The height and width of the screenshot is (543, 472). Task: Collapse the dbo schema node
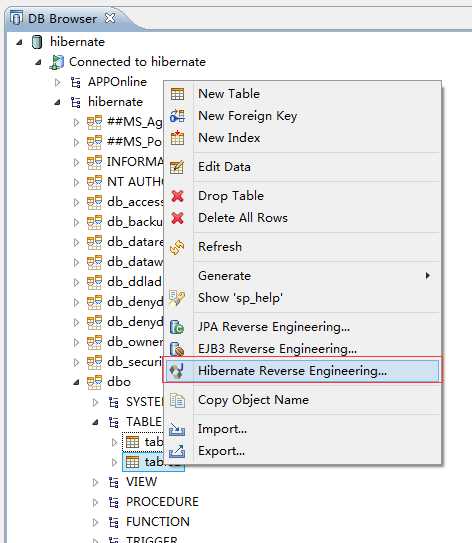point(77,382)
